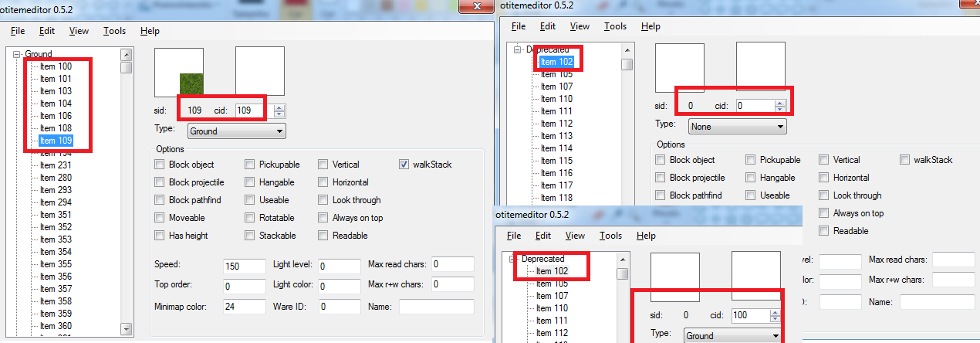Enable Look through in the left window
The width and height of the screenshot is (980, 343).
pos(323,200)
